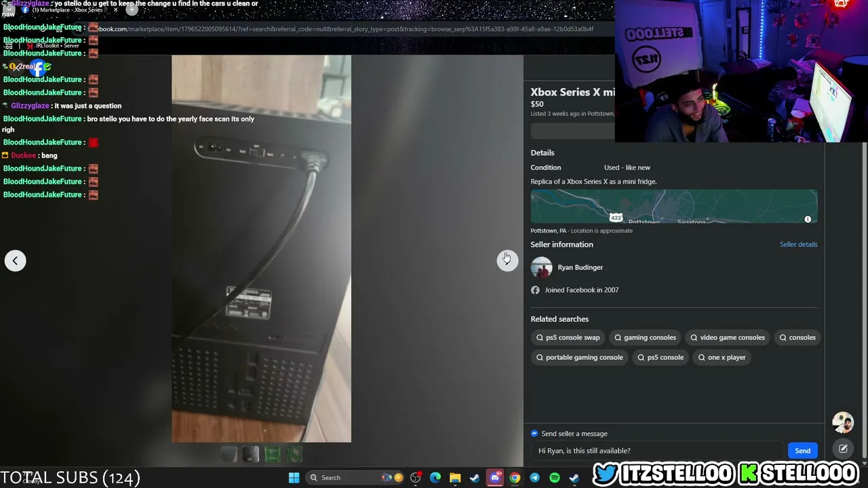
Task: Select the fourth photo thumbnail
Action: [x=294, y=454]
